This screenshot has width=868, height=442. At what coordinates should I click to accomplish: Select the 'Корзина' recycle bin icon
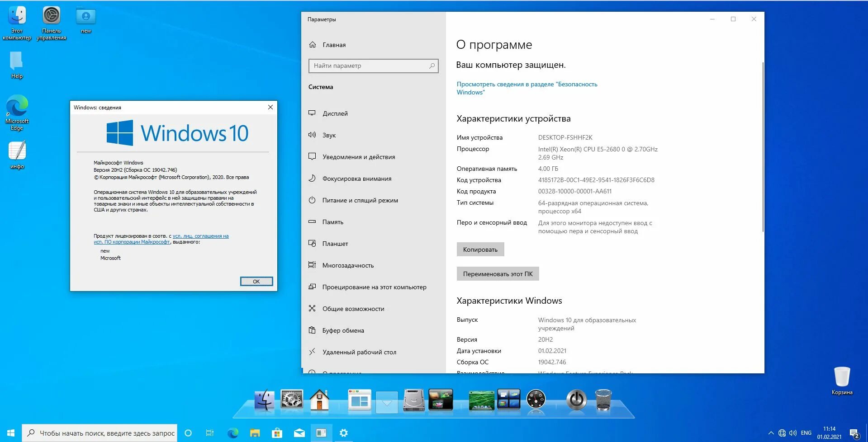(x=842, y=381)
